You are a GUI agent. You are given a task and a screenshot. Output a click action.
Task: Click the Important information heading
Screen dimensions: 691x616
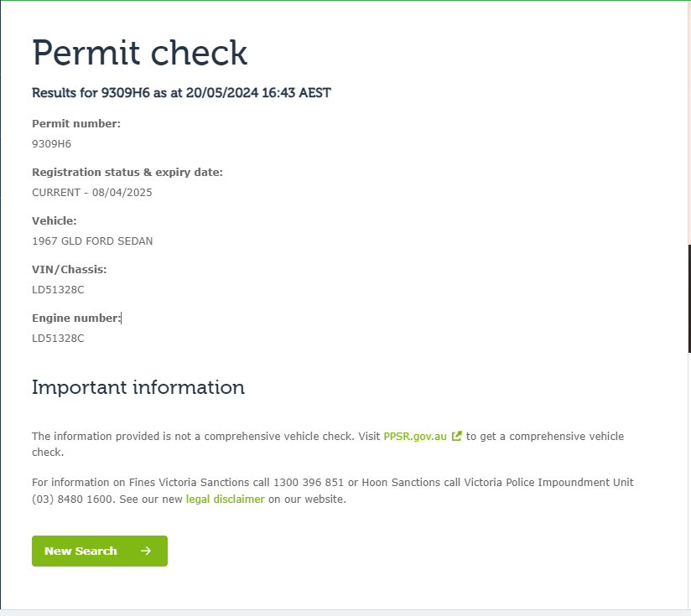138,387
